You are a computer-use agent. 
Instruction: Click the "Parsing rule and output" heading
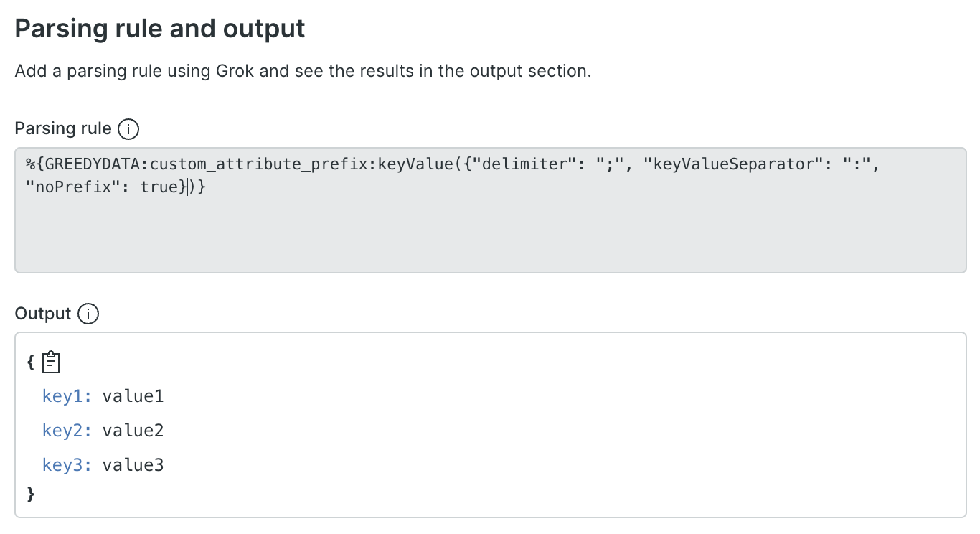pos(160,29)
